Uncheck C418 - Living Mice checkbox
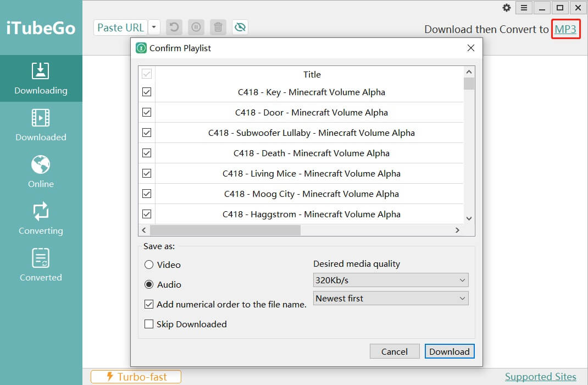This screenshot has width=588, height=385. click(147, 173)
